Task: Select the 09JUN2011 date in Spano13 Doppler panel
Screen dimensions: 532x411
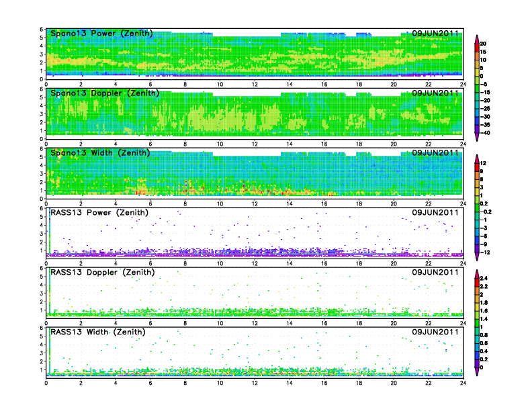Action: coord(435,93)
